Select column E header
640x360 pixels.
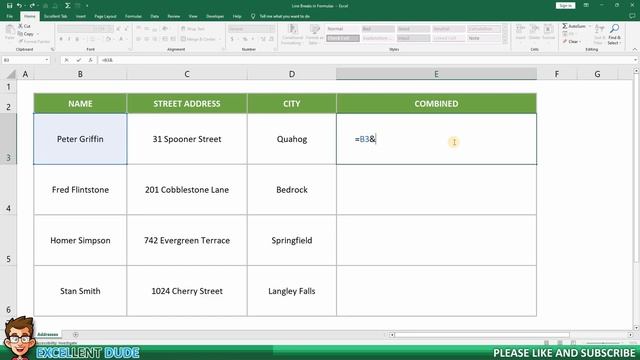coord(436,74)
